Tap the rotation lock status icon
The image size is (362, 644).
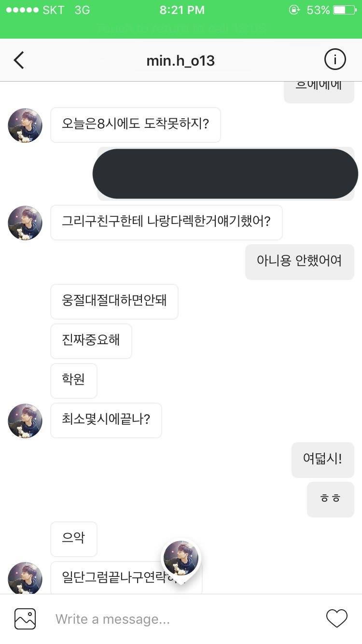(x=294, y=10)
